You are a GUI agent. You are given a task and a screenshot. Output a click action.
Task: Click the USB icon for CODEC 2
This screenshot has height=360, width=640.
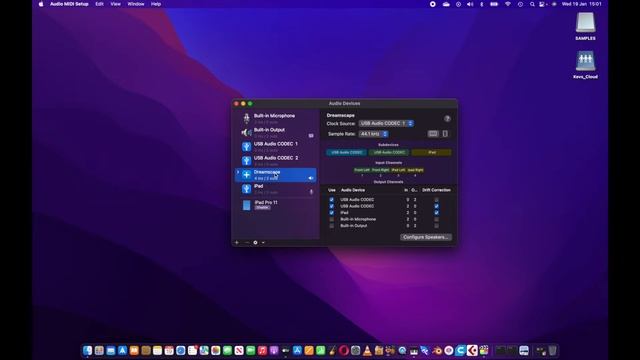(246, 160)
